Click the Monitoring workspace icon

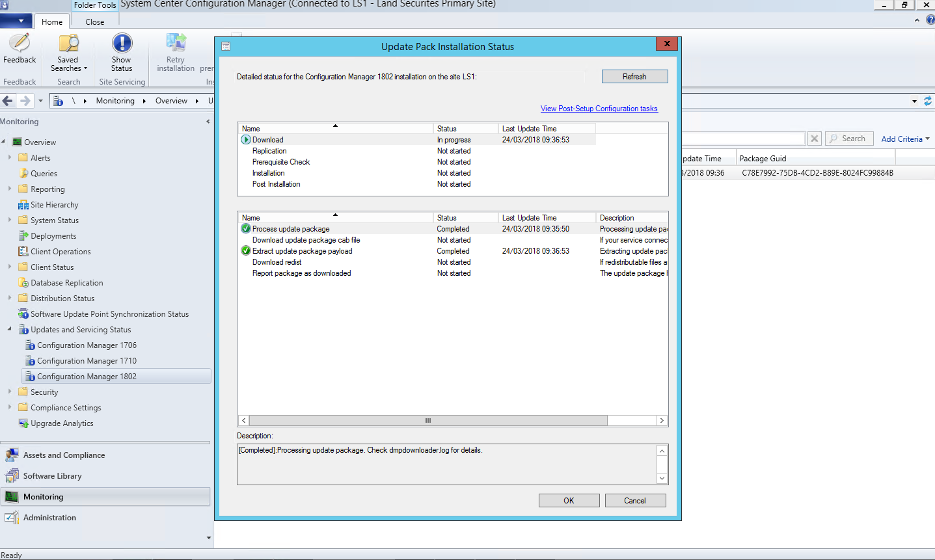pos(12,497)
